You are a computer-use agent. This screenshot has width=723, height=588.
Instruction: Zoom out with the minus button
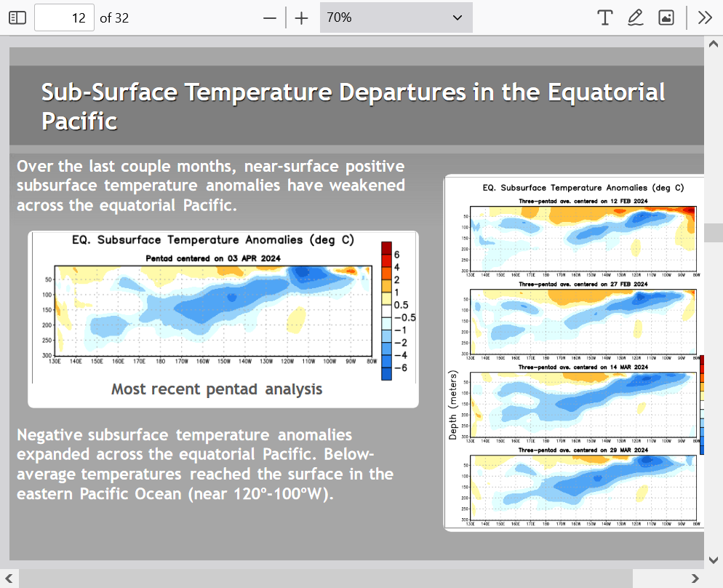(x=270, y=18)
